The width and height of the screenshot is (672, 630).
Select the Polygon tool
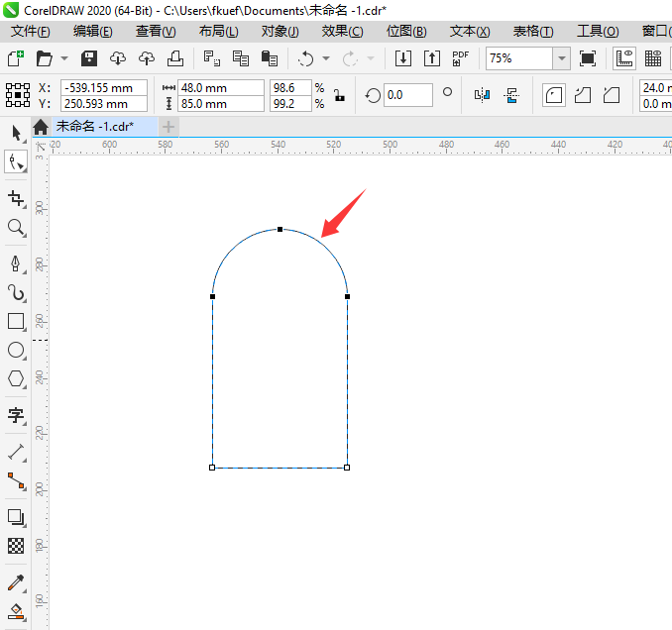16,378
